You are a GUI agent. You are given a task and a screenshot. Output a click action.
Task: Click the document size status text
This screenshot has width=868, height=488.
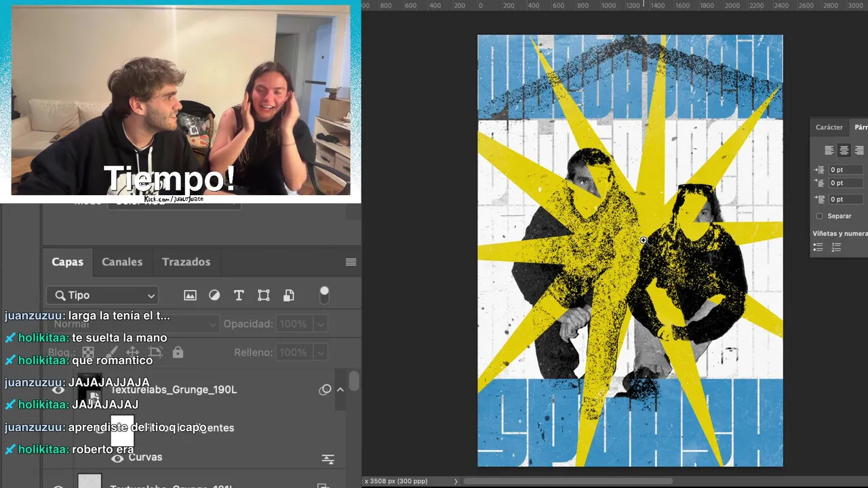(x=396, y=481)
